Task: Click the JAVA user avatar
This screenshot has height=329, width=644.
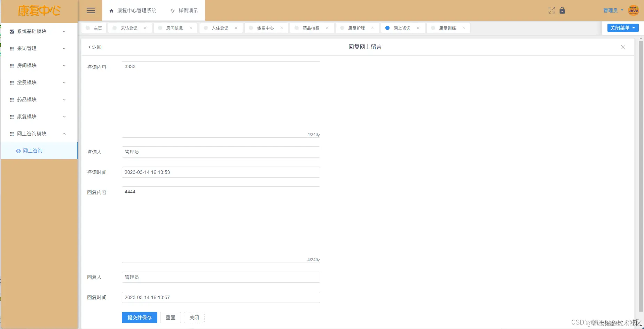Action: 634,10
